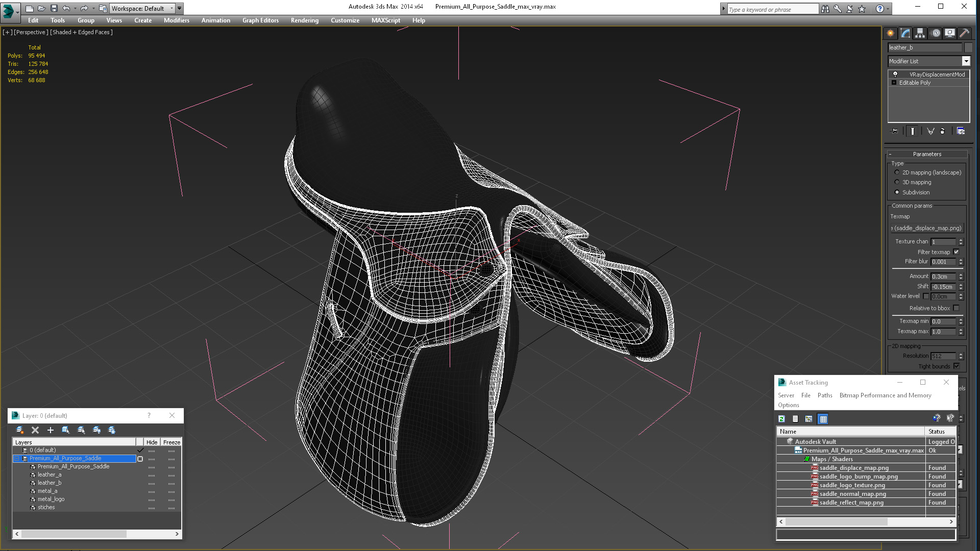Open Paths menu in Asset Tracking
The image size is (980, 551).
824,395
